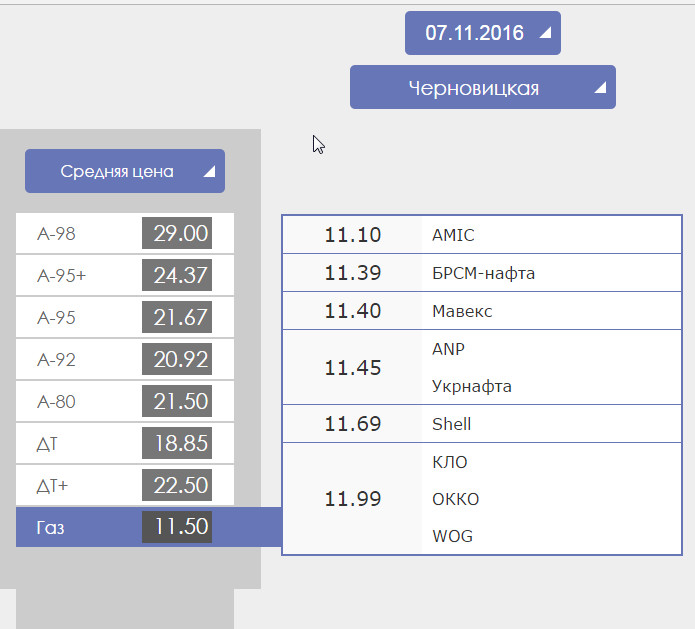
Task: Select the А-80 fuel row
Action: 125,402
